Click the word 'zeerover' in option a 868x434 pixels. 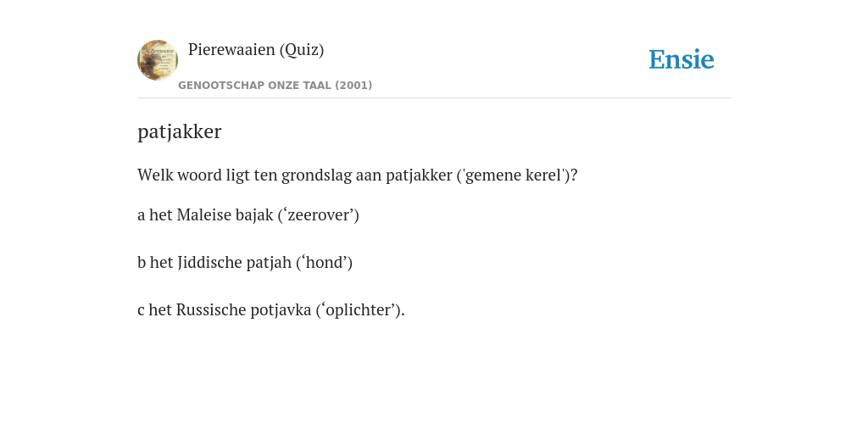coord(321,214)
